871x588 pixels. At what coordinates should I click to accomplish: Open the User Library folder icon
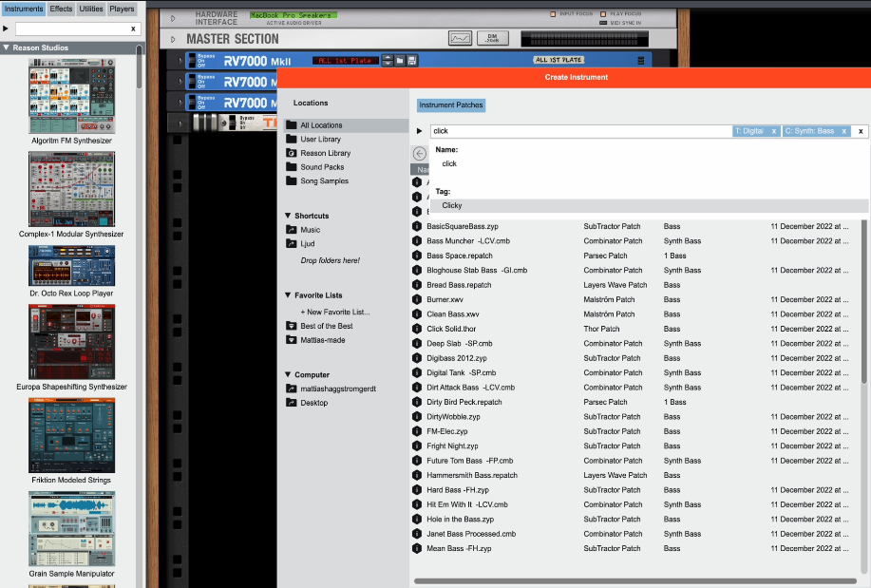291,139
